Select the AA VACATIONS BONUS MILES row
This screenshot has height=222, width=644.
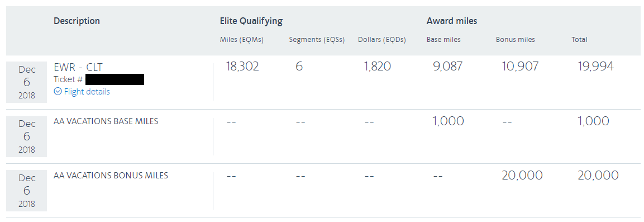coord(323,191)
